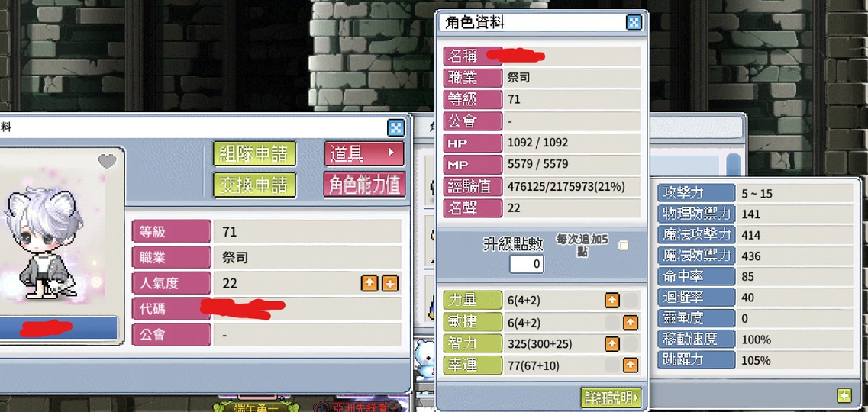The height and width of the screenshot is (412, 868).
Task: Add a point to 力量 stat
Action: click(x=611, y=301)
